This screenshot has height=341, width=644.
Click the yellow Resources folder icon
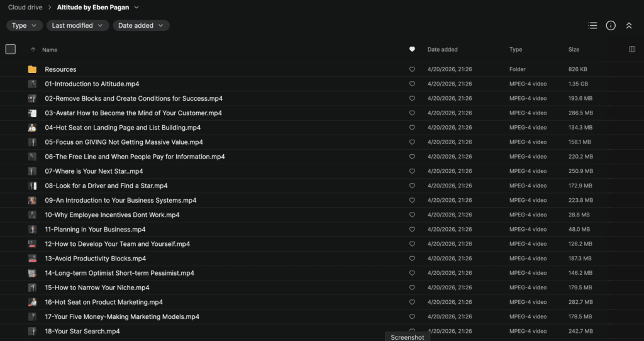point(32,69)
